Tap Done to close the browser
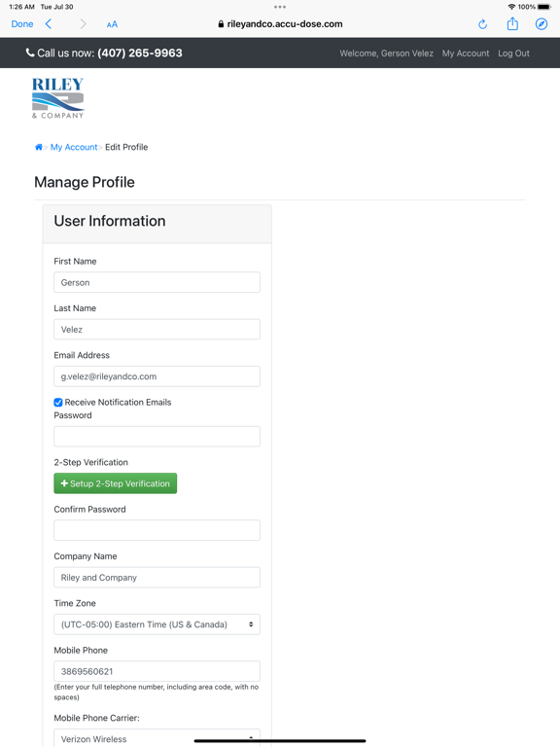This screenshot has height=747, width=560. [22, 23]
